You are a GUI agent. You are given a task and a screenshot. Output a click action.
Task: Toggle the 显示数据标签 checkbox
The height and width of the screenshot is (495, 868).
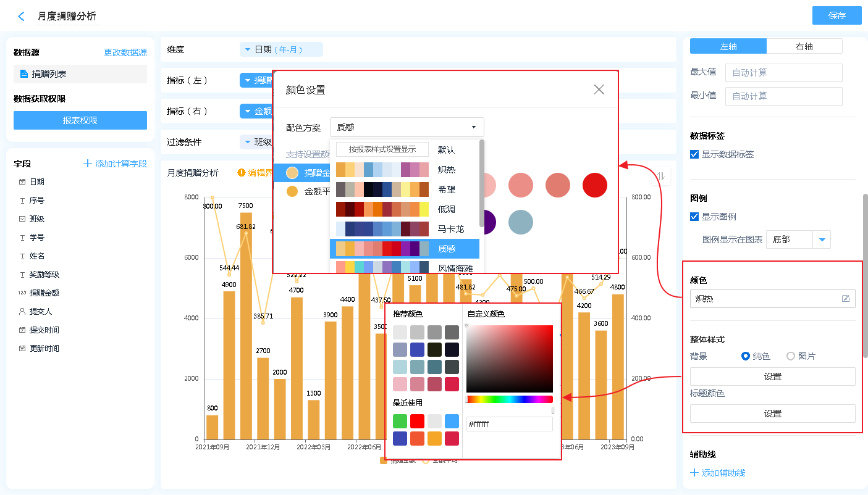pyautogui.click(x=694, y=154)
